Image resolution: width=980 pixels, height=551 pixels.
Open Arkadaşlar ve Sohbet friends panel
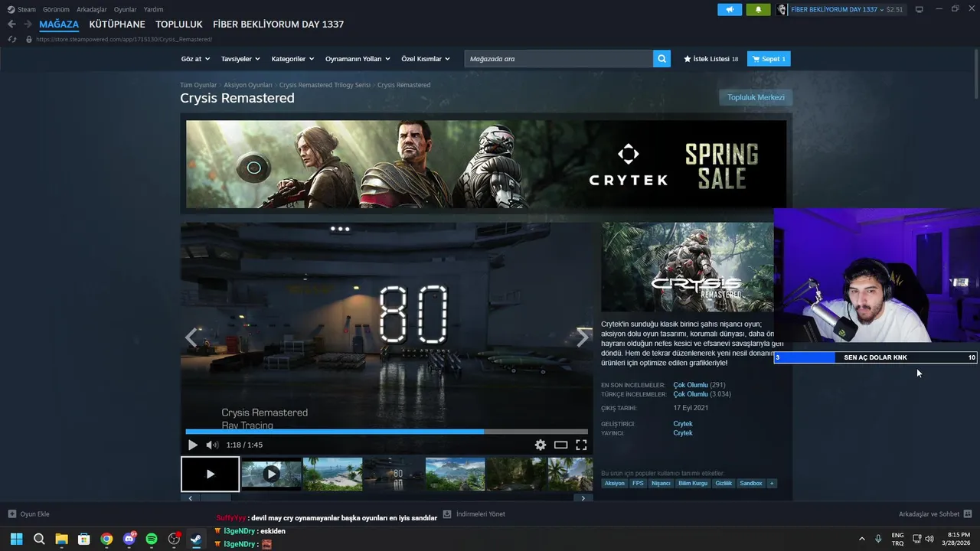[x=935, y=514]
